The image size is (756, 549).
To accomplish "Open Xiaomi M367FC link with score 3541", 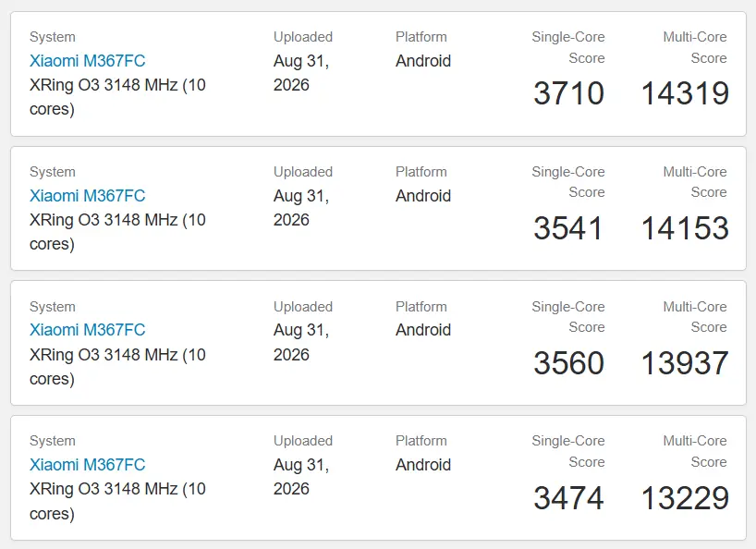I will point(87,196).
